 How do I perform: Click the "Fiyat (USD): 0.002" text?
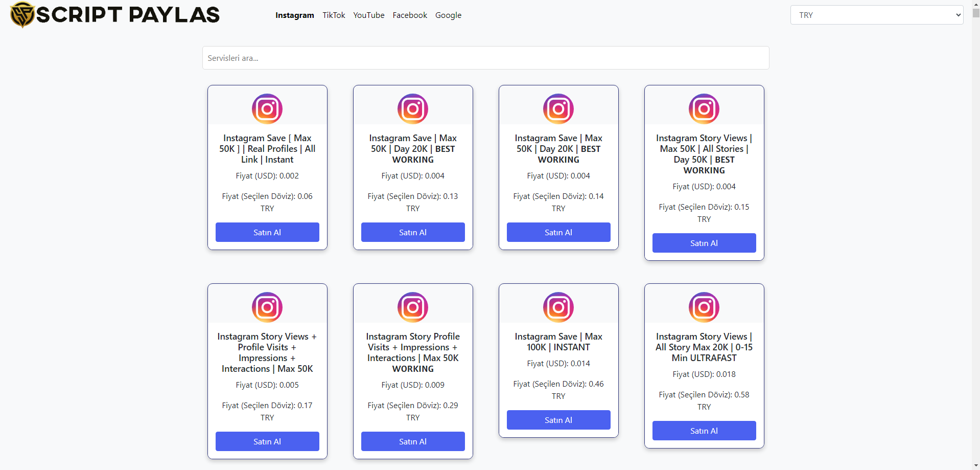[x=267, y=176]
